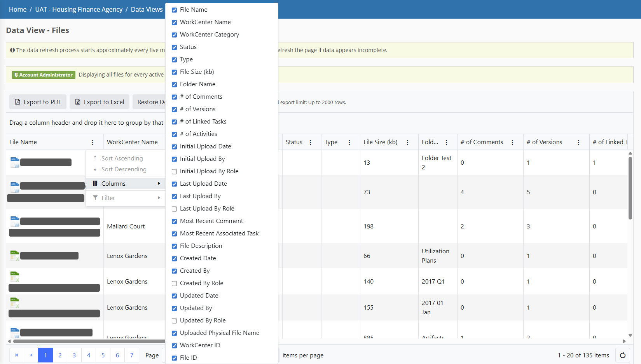Go to the Home breadcrumb link
Viewport: 641px width, 364px height.
pyautogui.click(x=18, y=9)
